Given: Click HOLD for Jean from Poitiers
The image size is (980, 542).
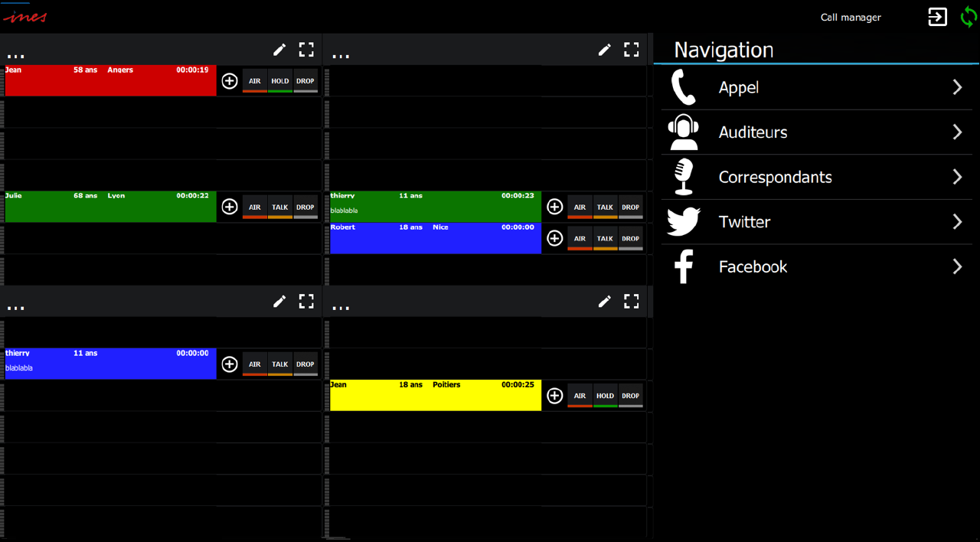Looking at the screenshot, I should (605, 396).
